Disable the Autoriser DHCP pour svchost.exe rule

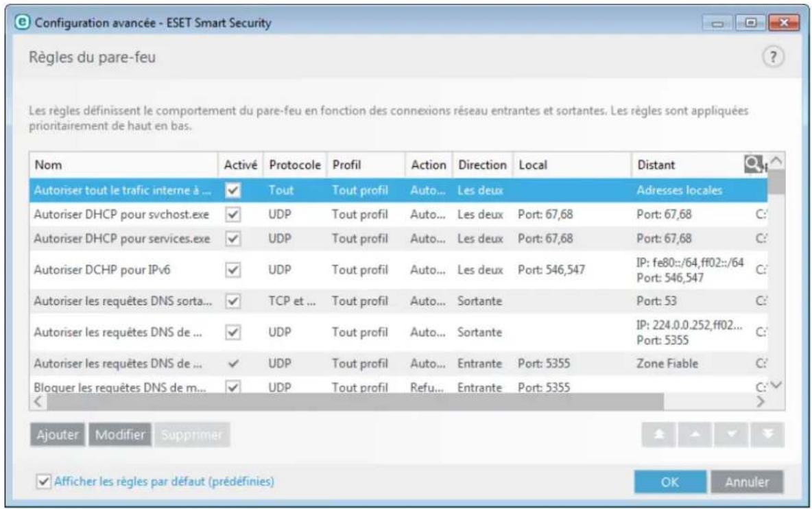[x=235, y=213]
